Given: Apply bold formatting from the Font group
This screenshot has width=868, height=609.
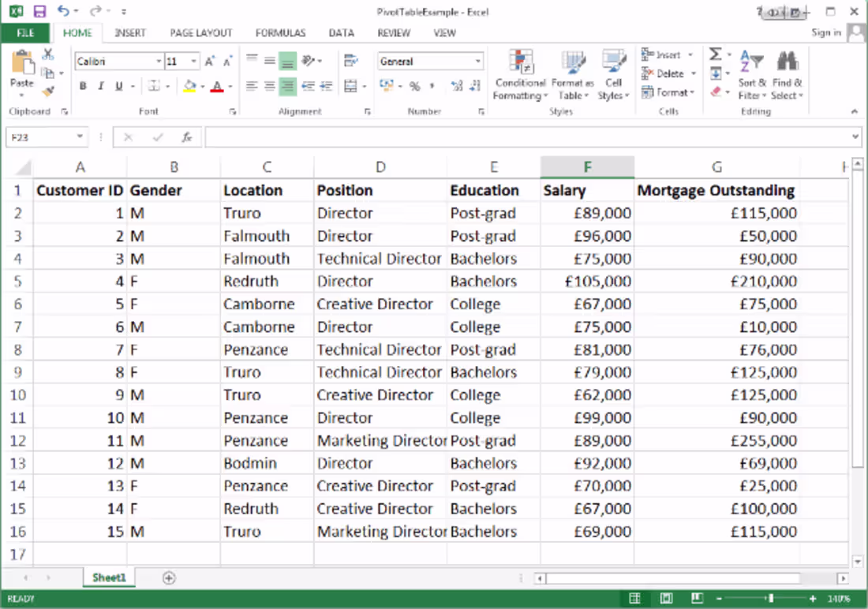Looking at the screenshot, I should (x=82, y=85).
